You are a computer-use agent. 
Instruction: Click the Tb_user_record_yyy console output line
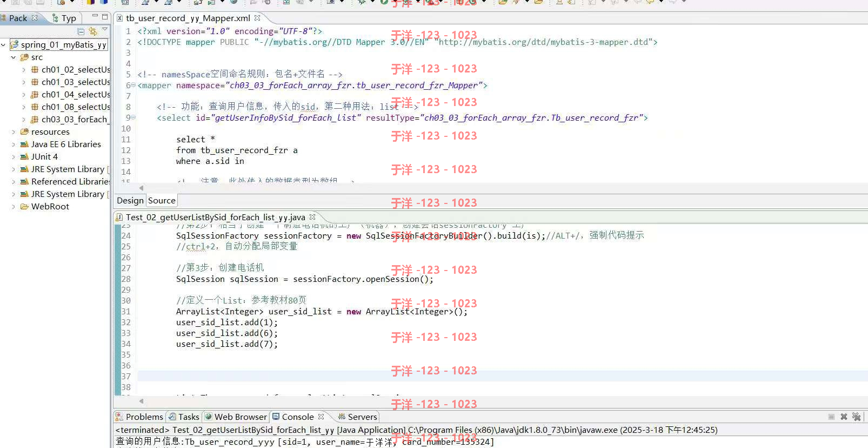305,442
